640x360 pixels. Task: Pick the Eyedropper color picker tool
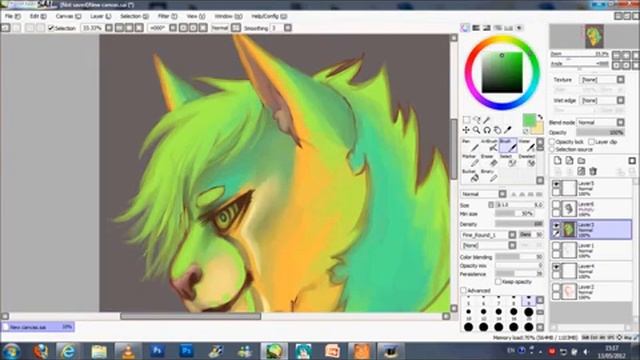[508, 130]
